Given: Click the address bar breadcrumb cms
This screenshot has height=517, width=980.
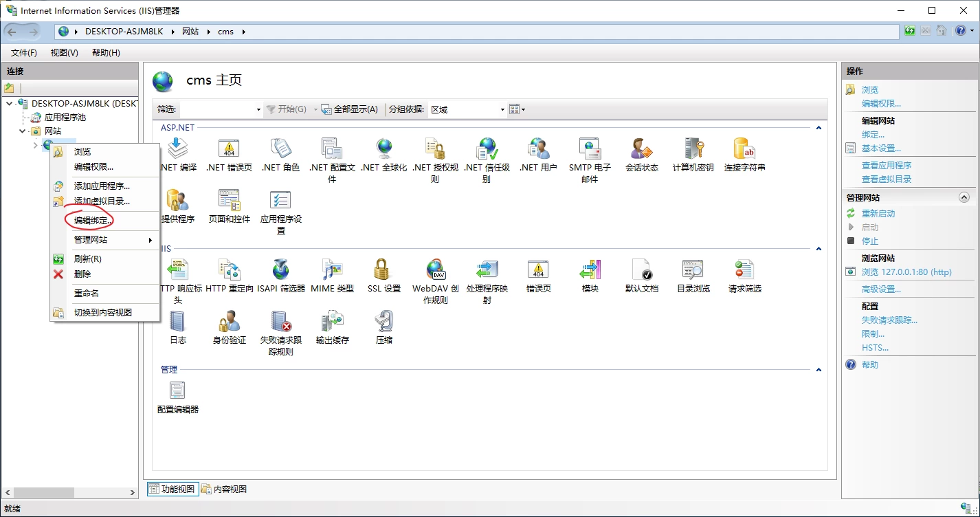Looking at the screenshot, I should [x=225, y=32].
